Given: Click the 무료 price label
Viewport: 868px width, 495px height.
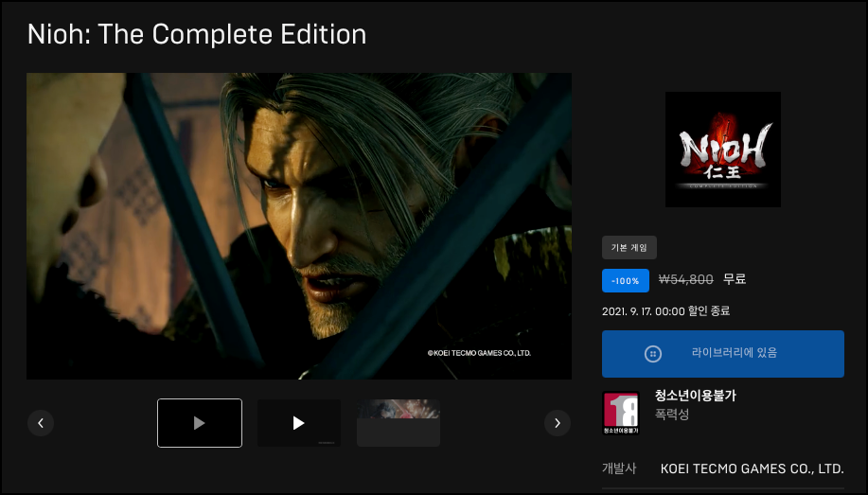Looking at the screenshot, I should coord(735,279).
